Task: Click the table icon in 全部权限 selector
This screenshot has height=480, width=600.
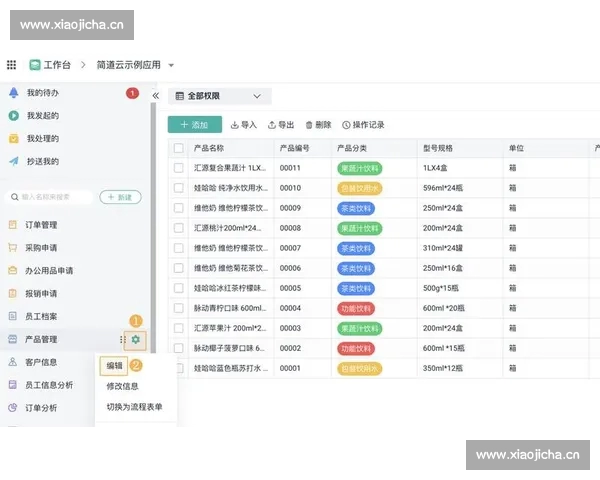Action: pos(179,96)
